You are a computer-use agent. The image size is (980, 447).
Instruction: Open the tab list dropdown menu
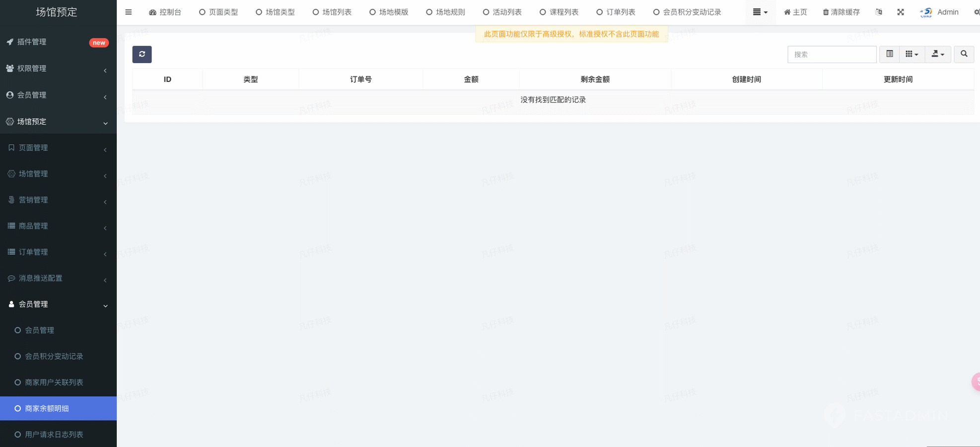pyautogui.click(x=760, y=12)
